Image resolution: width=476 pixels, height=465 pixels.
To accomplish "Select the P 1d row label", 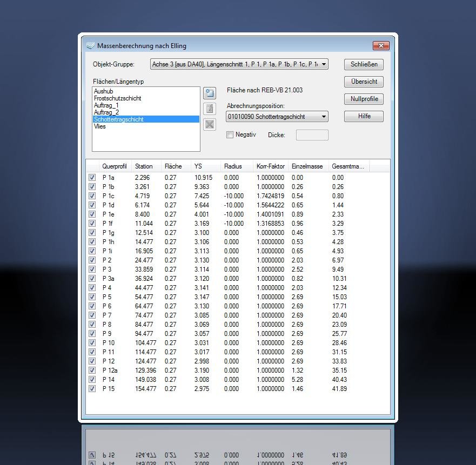I will 109,205.
